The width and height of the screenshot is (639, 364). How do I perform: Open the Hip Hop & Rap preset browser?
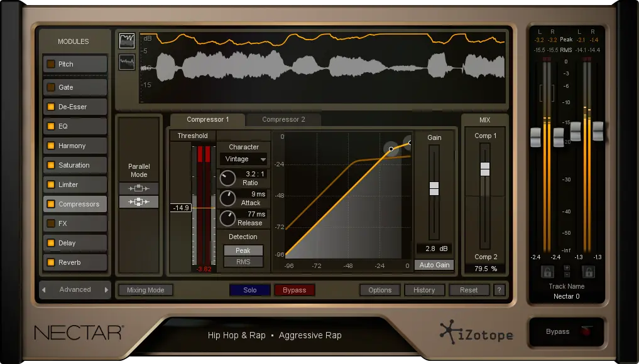pyautogui.click(x=275, y=336)
